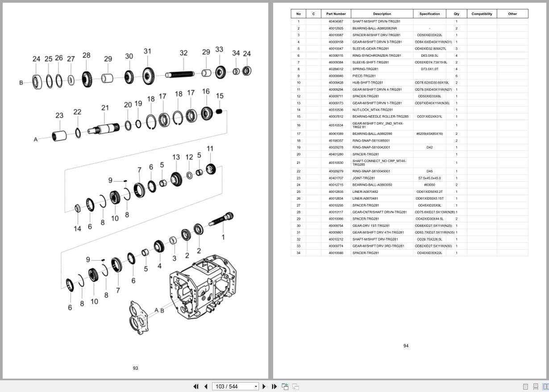Click the Qty column header
This screenshot has width=549, height=392.
pos(457,14)
